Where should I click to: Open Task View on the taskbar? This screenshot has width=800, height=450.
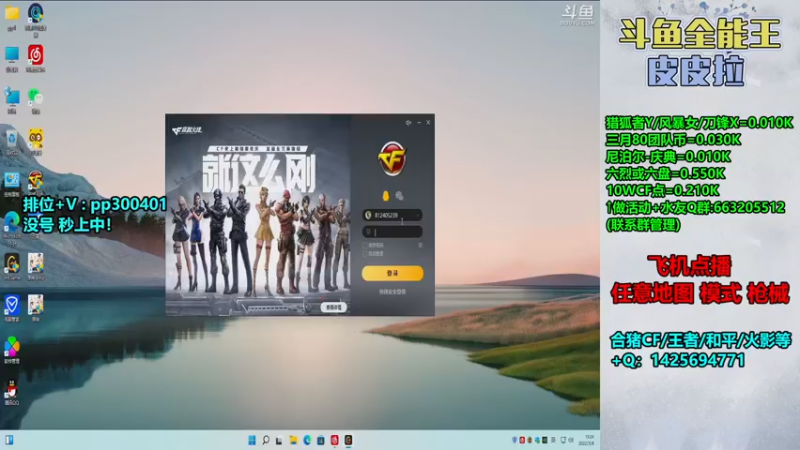click(x=279, y=440)
